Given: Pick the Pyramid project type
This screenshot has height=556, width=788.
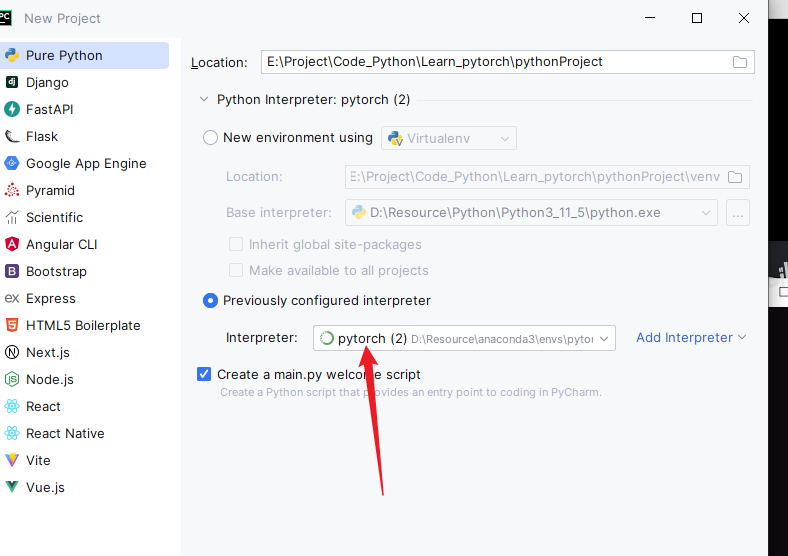Looking at the screenshot, I should pos(50,190).
